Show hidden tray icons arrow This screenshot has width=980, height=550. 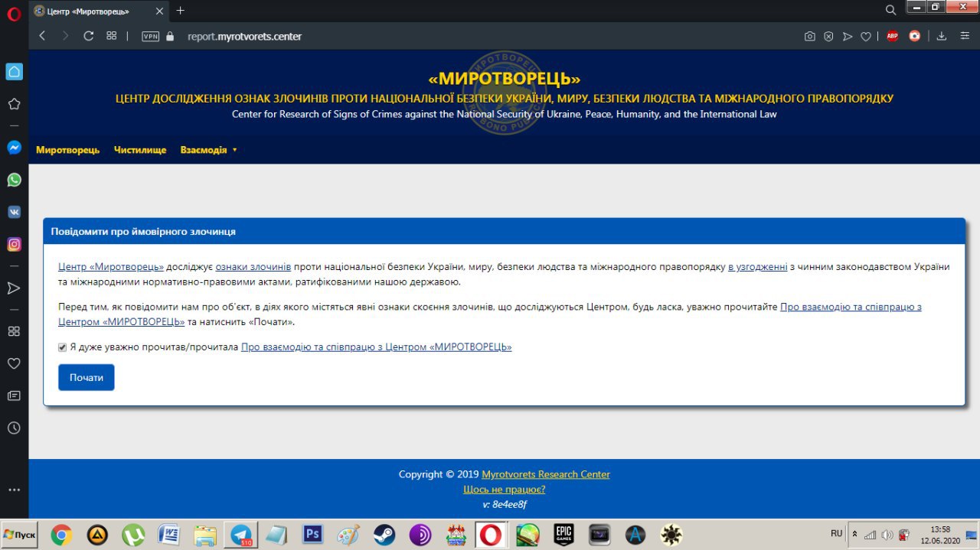(855, 533)
